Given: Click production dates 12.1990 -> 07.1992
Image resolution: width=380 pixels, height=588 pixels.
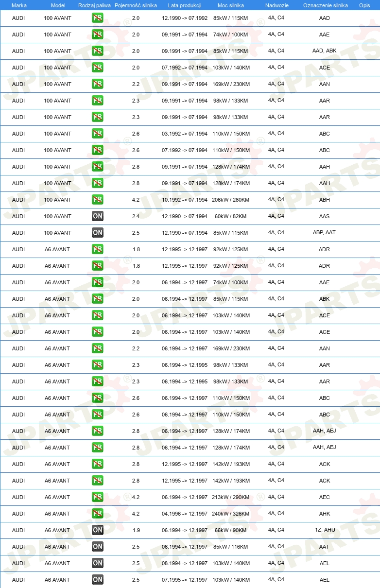Looking at the screenshot, I should (185, 18).
